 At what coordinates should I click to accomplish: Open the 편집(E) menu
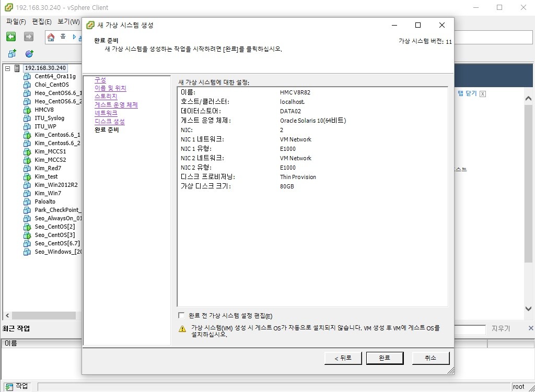(42, 22)
